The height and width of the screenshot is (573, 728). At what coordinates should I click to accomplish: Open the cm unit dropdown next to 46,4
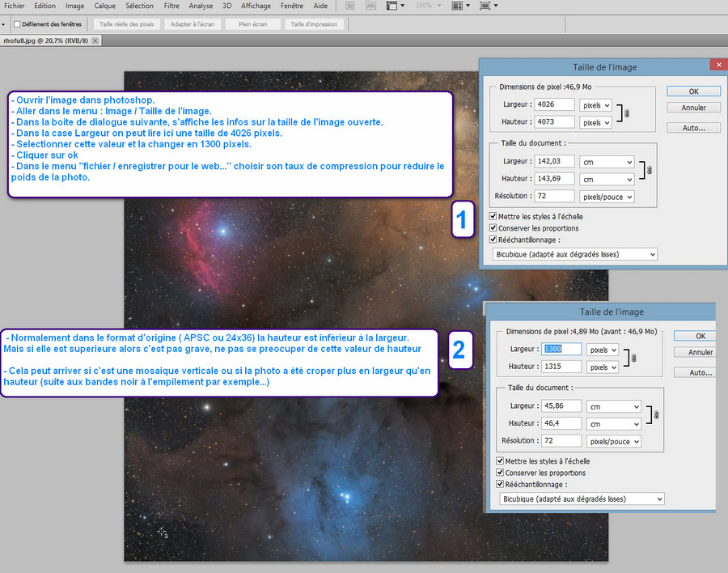[614, 424]
